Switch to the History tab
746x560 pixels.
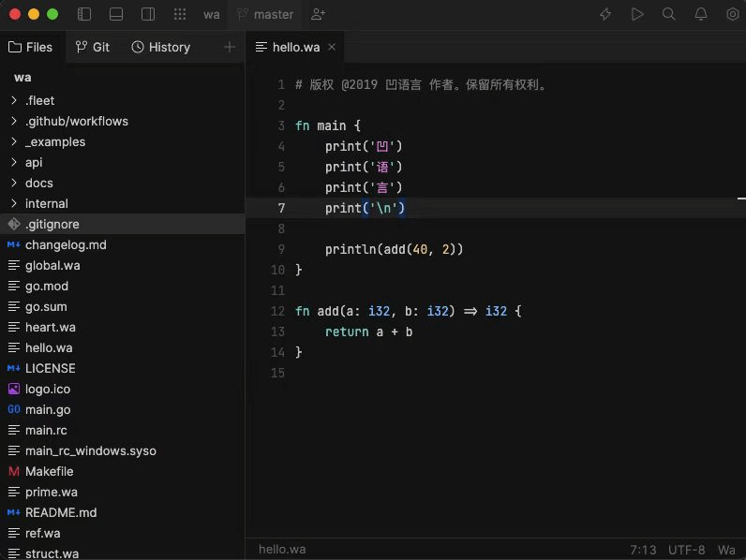click(x=161, y=47)
